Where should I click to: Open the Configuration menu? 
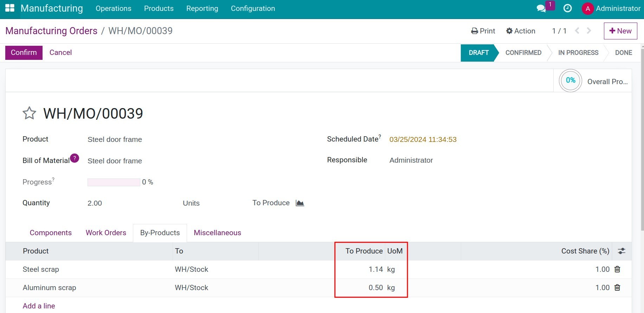click(253, 8)
